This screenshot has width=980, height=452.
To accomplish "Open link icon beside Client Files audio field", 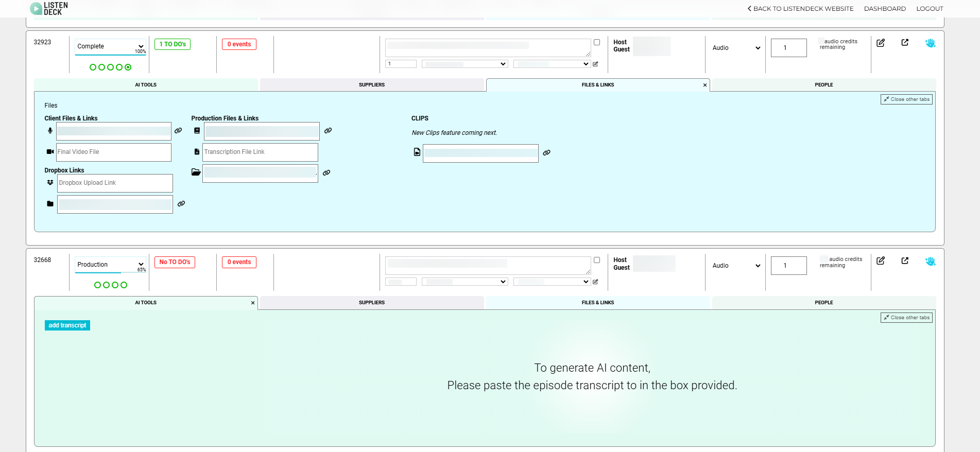I will [178, 131].
